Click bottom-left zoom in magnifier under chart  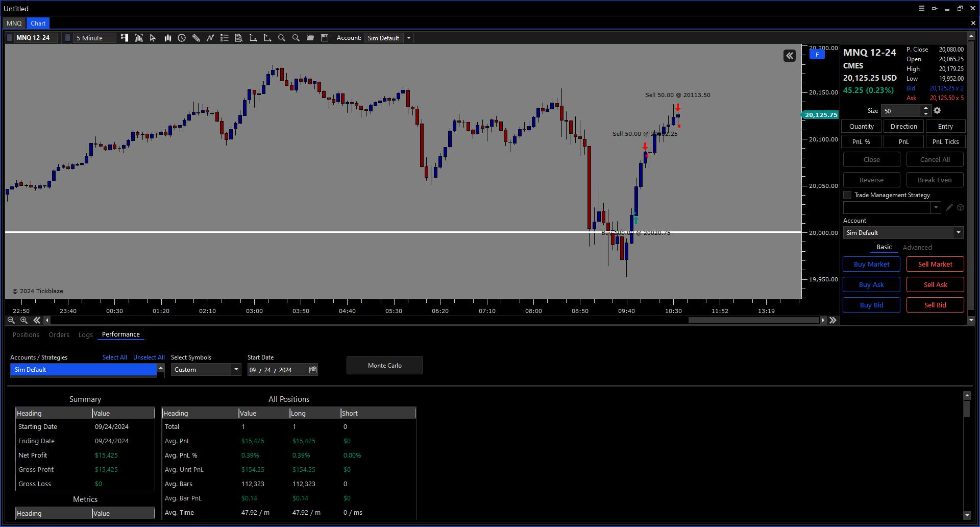click(23, 320)
